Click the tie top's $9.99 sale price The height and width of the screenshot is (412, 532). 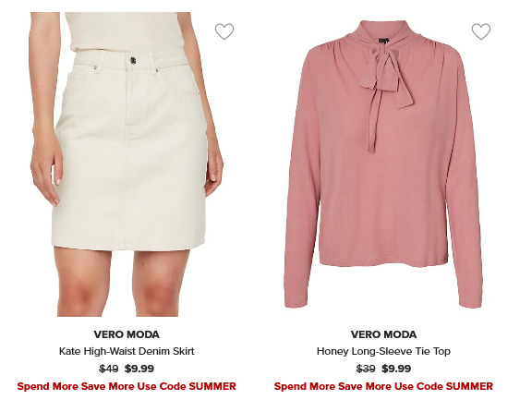pyautogui.click(x=396, y=369)
